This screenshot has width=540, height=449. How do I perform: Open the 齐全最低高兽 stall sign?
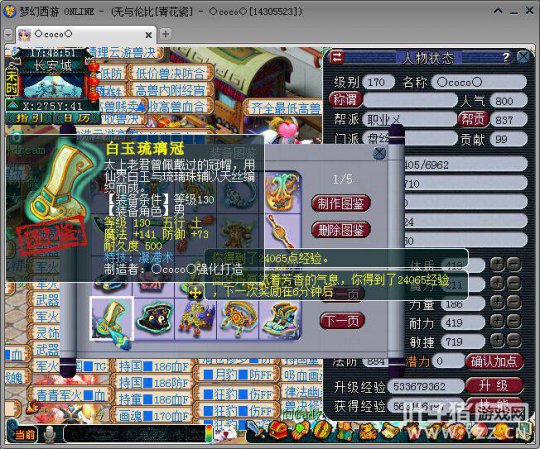tap(284, 108)
